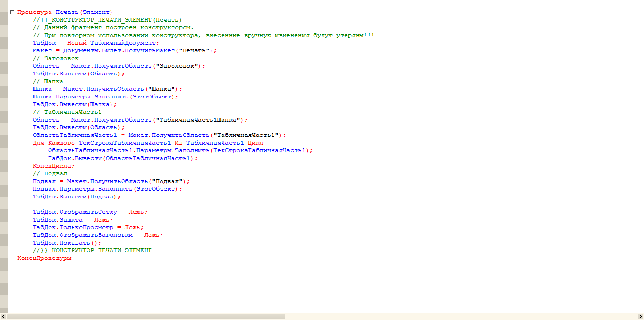Click line 'ТабДок.ОтображатьСетку = Ложь;'
The height and width of the screenshot is (320, 644).
(x=90, y=212)
